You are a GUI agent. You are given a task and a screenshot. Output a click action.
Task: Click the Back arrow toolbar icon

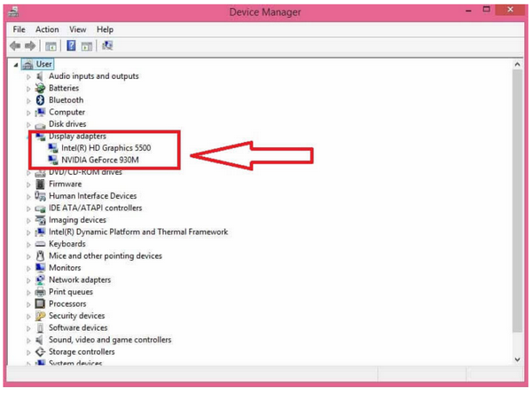pos(17,45)
